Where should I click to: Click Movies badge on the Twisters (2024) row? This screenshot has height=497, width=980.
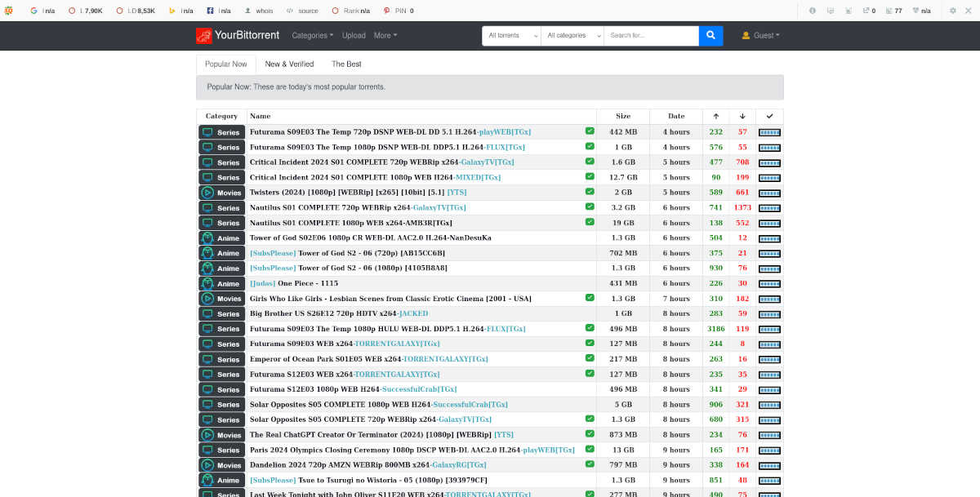(221, 193)
